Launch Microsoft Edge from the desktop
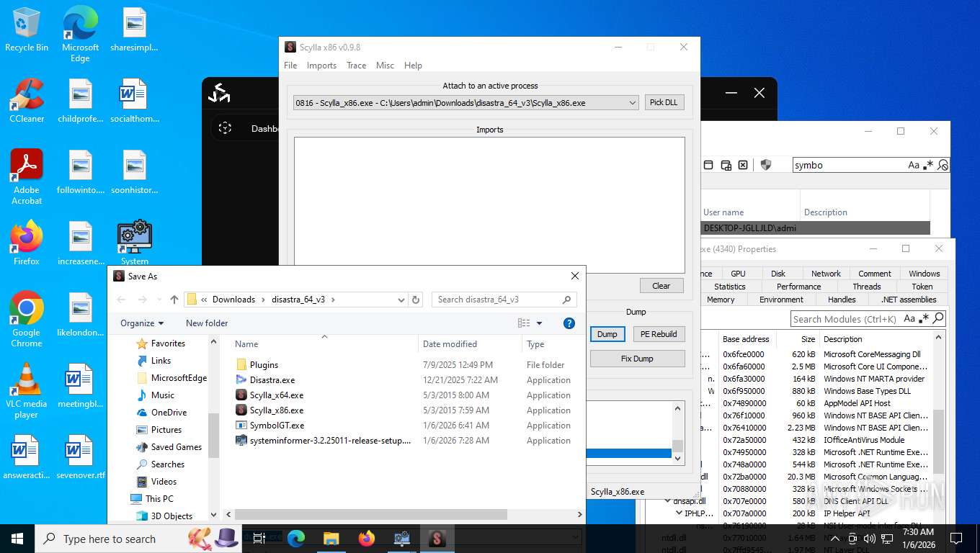This screenshot has width=980, height=553. [80, 35]
